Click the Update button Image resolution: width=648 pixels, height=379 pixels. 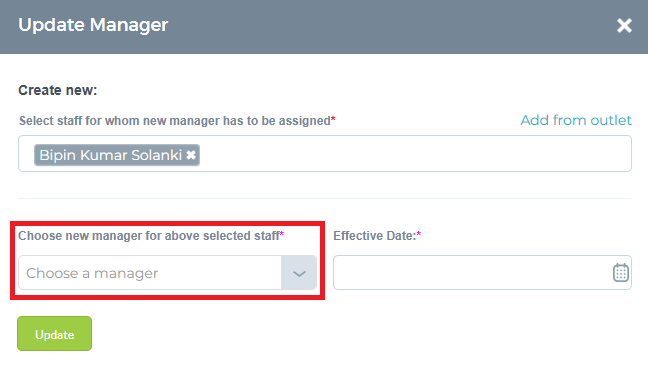click(55, 334)
